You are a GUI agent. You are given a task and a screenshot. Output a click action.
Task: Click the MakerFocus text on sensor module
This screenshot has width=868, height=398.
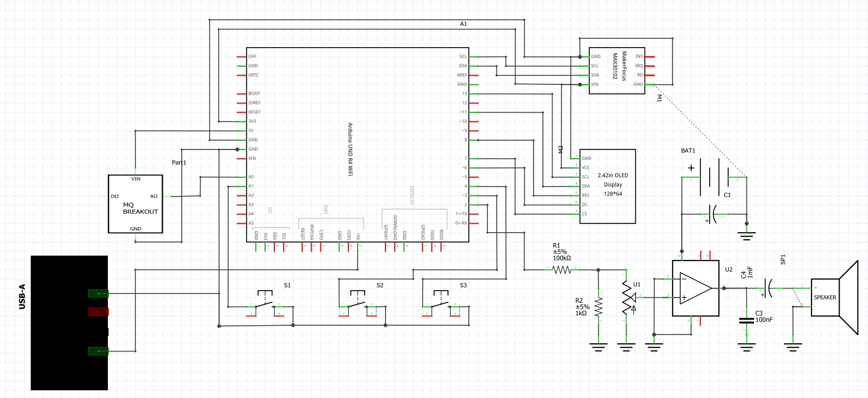click(624, 66)
